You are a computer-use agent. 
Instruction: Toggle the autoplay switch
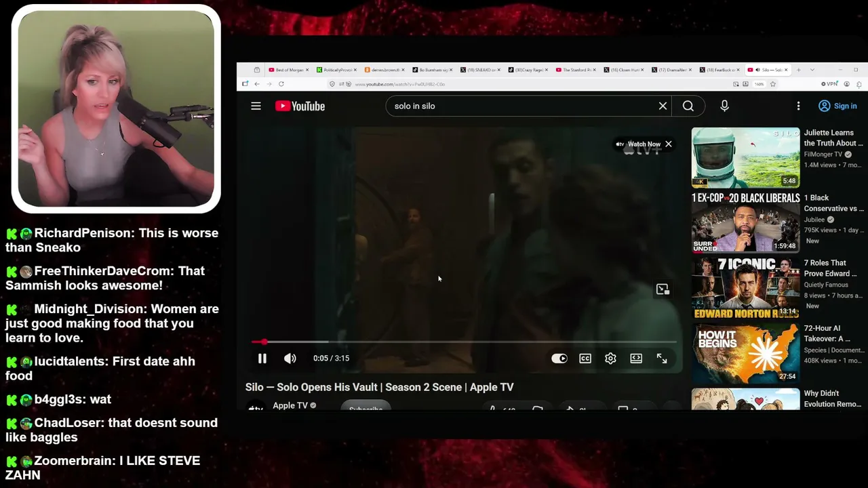click(x=559, y=359)
